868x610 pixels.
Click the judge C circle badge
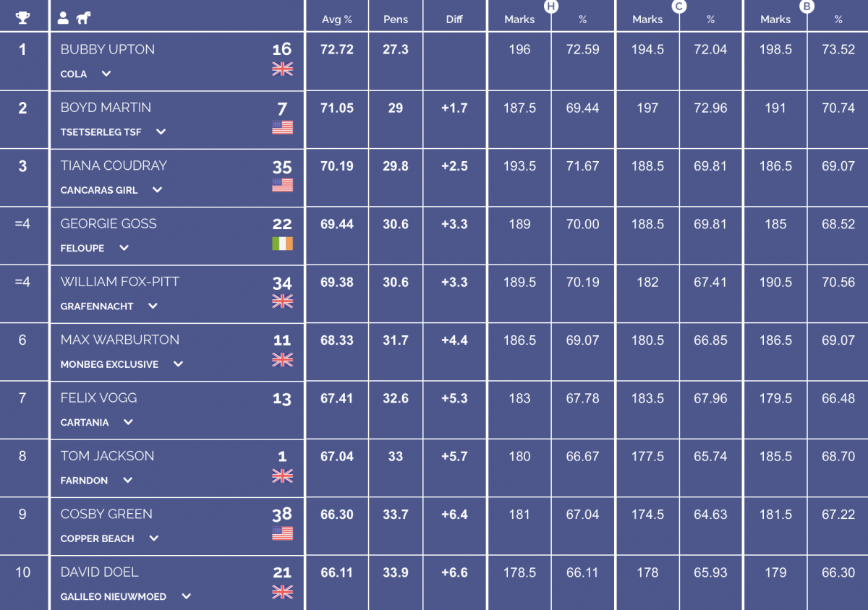[x=679, y=7]
